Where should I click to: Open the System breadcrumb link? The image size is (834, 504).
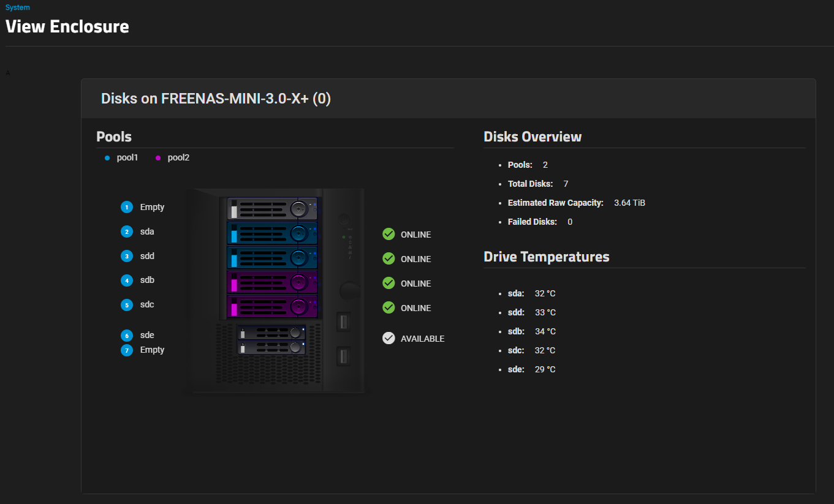click(17, 7)
